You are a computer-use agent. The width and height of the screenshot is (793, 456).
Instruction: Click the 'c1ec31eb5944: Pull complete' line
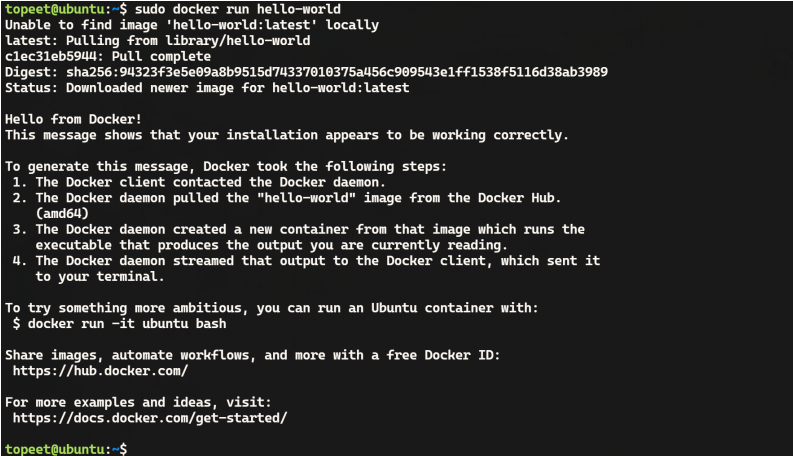(108, 56)
